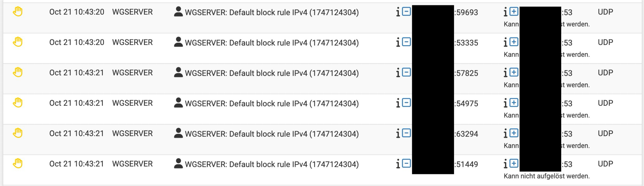Click destination plus icon in the port 53335 row
Viewport: 644px width, 186px height.
click(x=514, y=42)
